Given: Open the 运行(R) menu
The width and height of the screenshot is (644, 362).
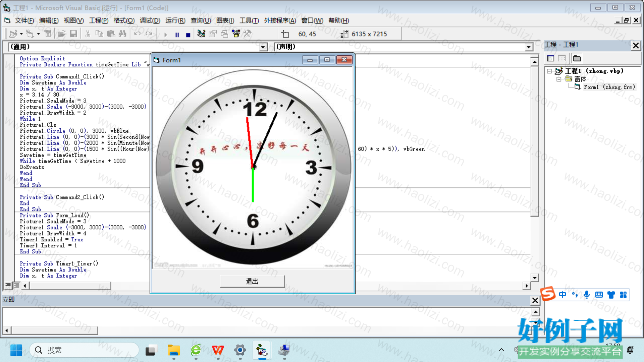Looking at the screenshot, I should (175, 21).
